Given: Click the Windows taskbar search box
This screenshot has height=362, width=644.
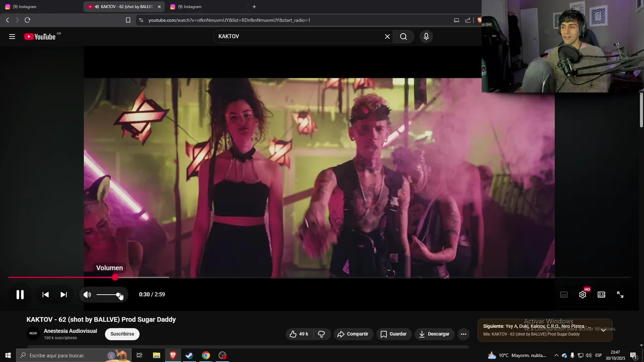Looking at the screenshot, I should (74, 355).
